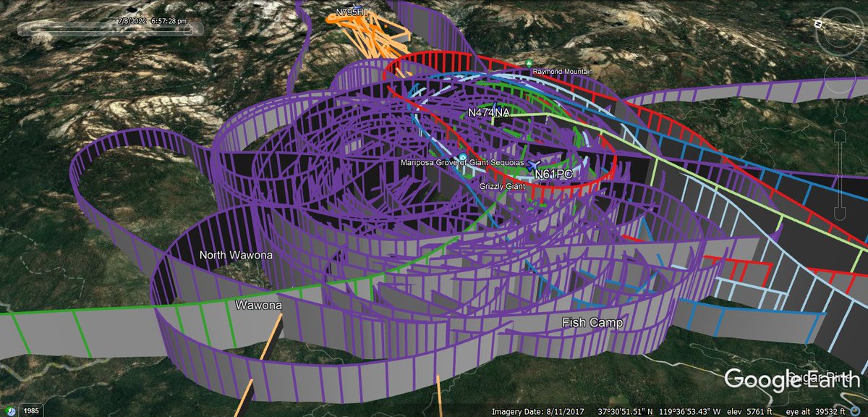Click the Grizzly Giant place label

click(501, 187)
